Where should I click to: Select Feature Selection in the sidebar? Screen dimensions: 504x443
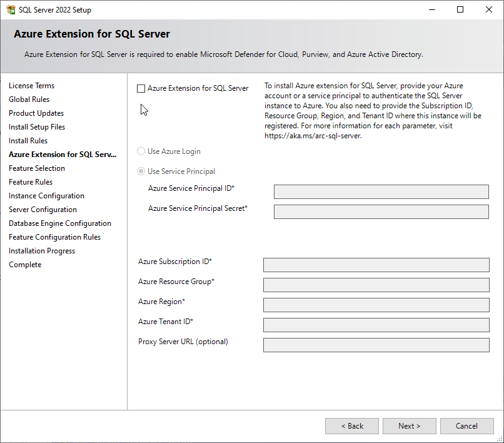click(x=37, y=168)
